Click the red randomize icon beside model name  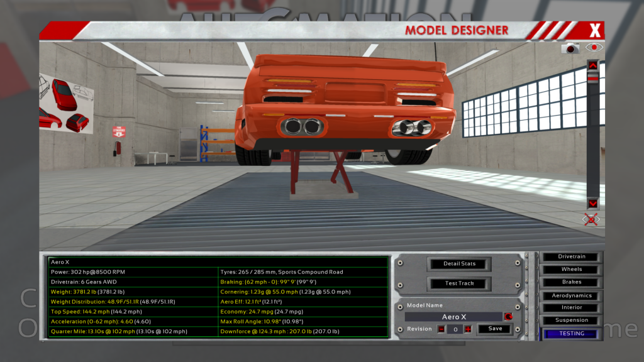tap(508, 317)
